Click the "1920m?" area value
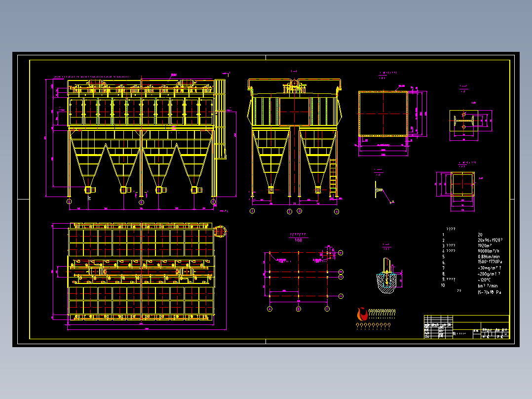 coord(485,245)
